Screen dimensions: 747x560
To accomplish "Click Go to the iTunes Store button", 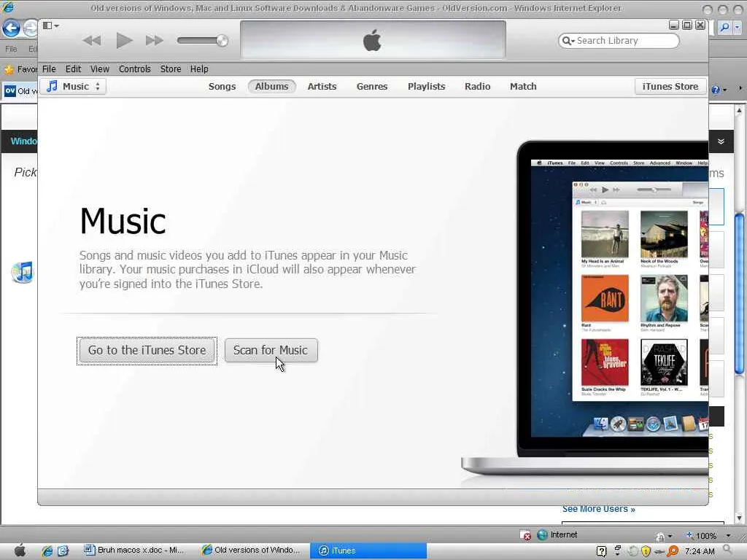I will pyautogui.click(x=147, y=351).
